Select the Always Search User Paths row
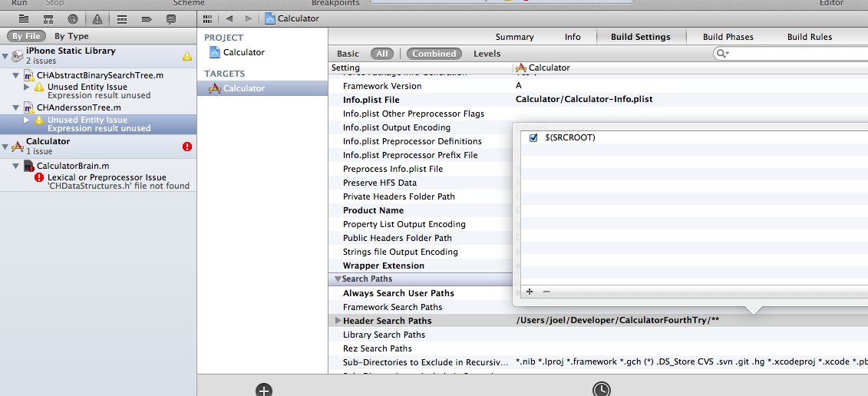The width and height of the screenshot is (868, 396). point(398,293)
